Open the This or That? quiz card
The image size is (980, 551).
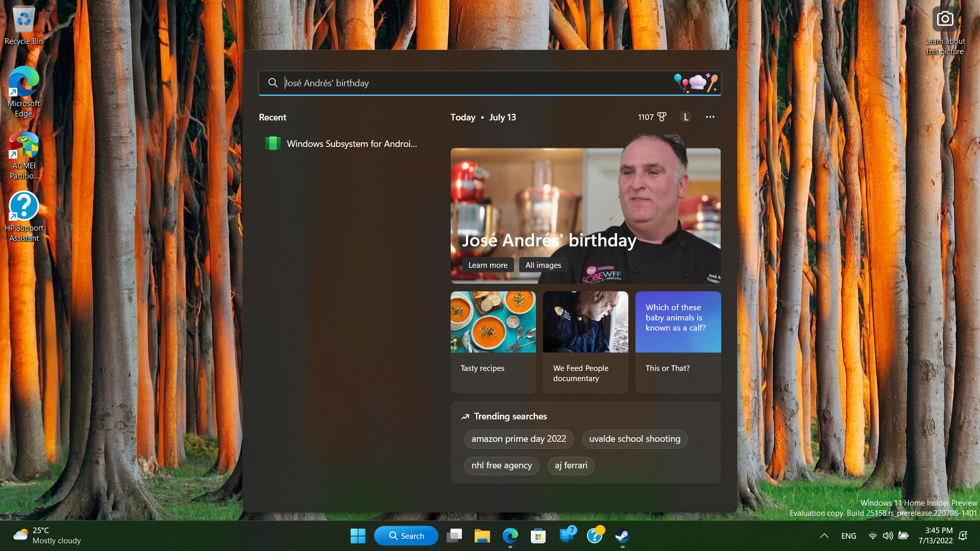(678, 342)
